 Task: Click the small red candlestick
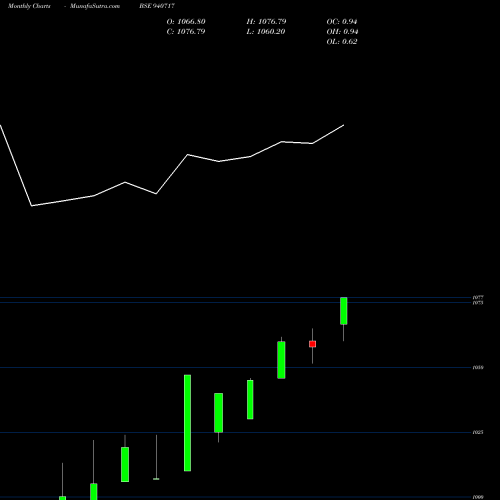pyautogui.click(x=312, y=344)
